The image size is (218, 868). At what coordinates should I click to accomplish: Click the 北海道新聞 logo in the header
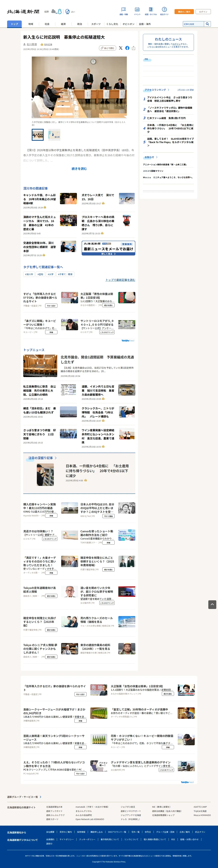[23, 12]
